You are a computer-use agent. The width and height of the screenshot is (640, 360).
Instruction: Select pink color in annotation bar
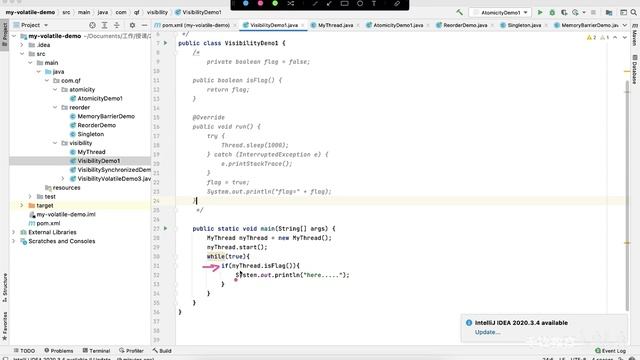260,3
